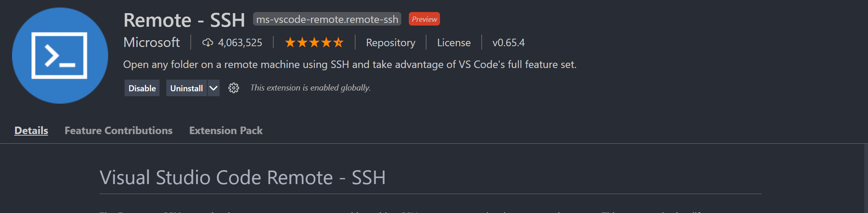Screen dimensions: 868x213
Task: Click the Microsoft publisher name
Action: click(152, 42)
